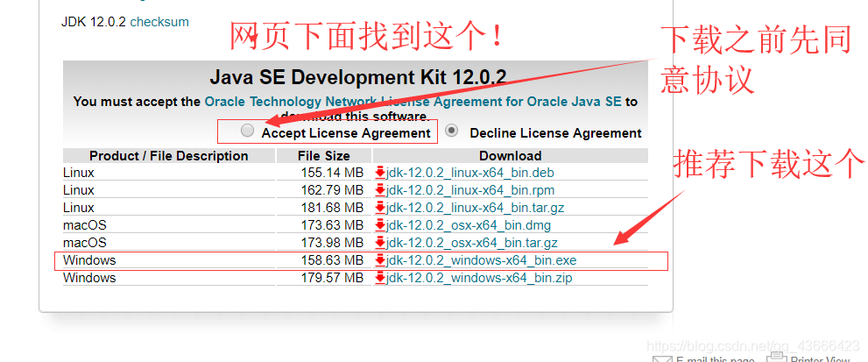Click red download arrow for windows zip
Viewport: 868px width, 362px height.
[380, 278]
